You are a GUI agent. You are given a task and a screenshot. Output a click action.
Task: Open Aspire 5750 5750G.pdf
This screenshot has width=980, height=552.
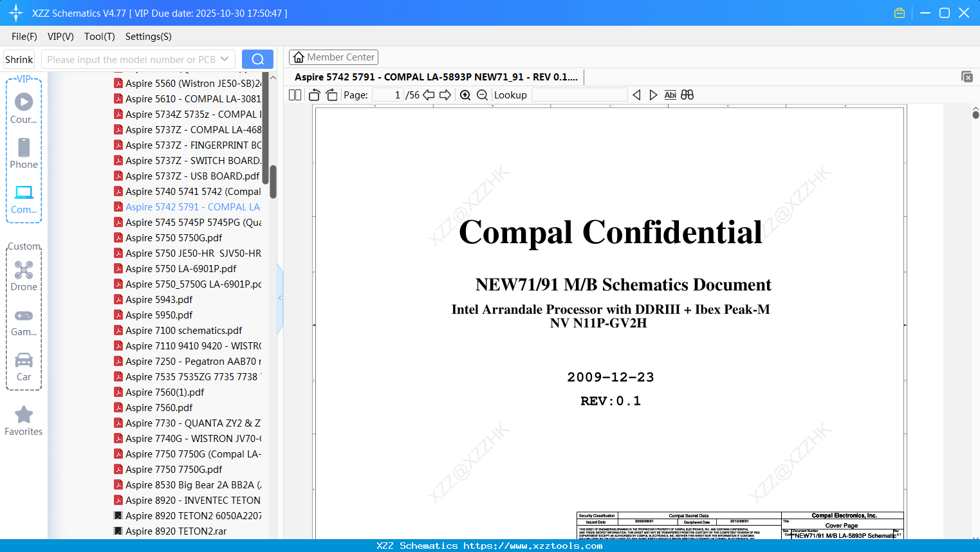(168, 238)
